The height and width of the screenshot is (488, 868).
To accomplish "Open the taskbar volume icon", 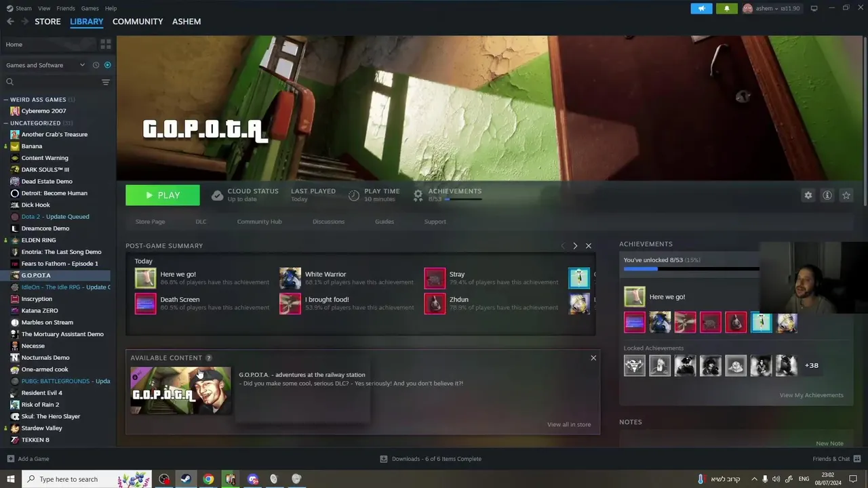I will (x=776, y=479).
